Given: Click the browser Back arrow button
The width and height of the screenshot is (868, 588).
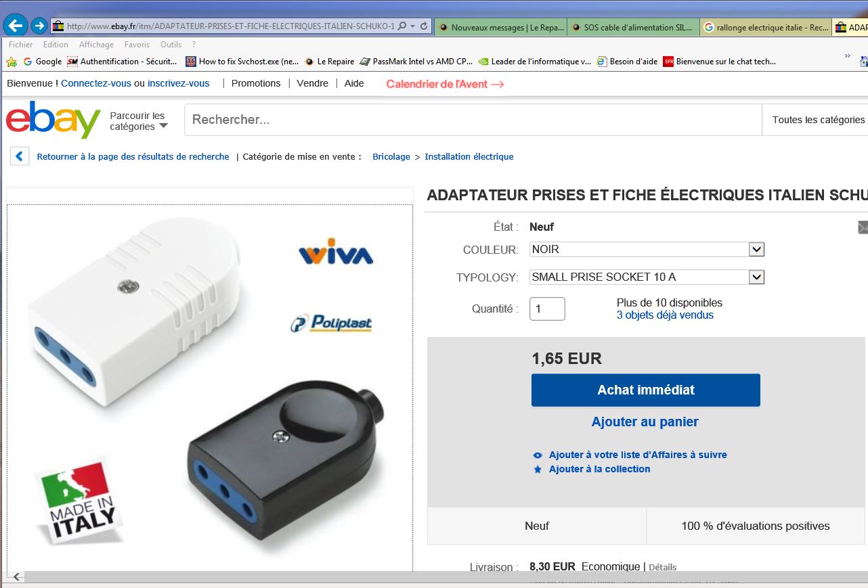Looking at the screenshot, I should point(15,26).
